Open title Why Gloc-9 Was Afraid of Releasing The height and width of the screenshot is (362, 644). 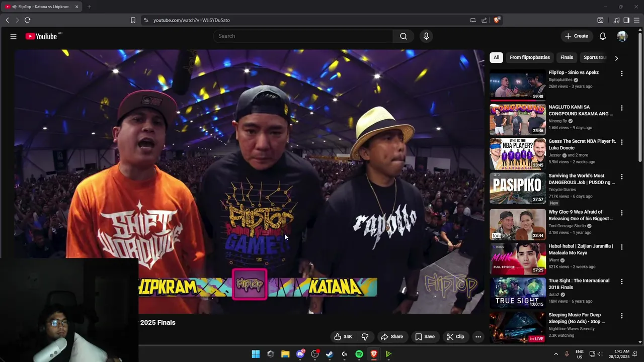(581, 215)
